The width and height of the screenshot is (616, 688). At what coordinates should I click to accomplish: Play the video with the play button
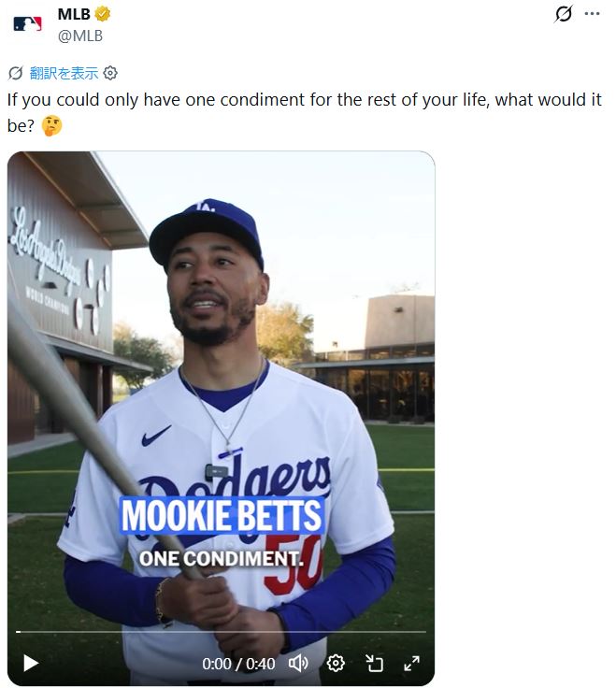[31, 663]
